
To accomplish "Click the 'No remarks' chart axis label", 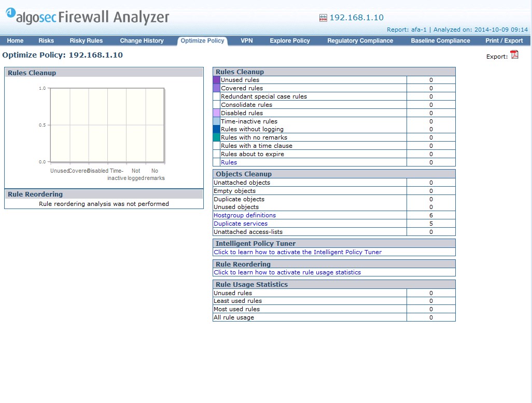I will tap(155, 174).
